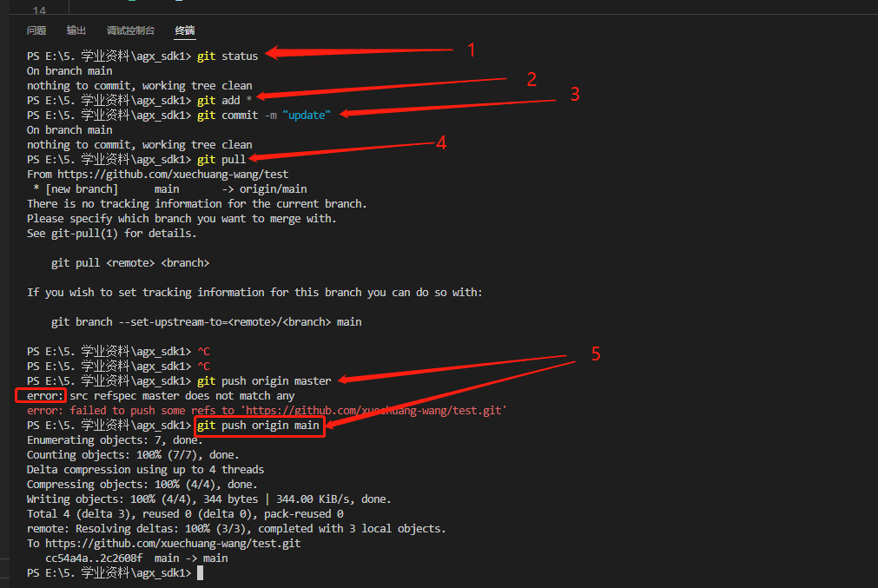Click the 'git add *' command line
Image resolution: width=878 pixels, height=588 pixels.
(x=225, y=100)
